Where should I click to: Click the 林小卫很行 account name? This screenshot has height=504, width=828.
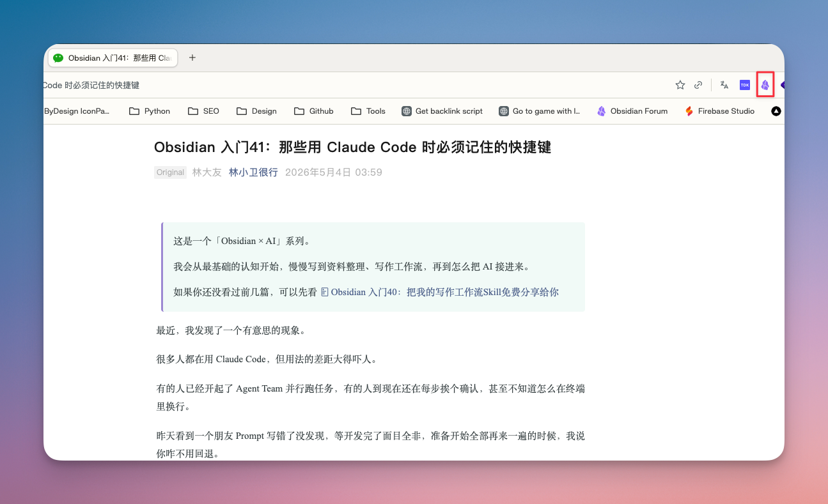pyautogui.click(x=253, y=172)
